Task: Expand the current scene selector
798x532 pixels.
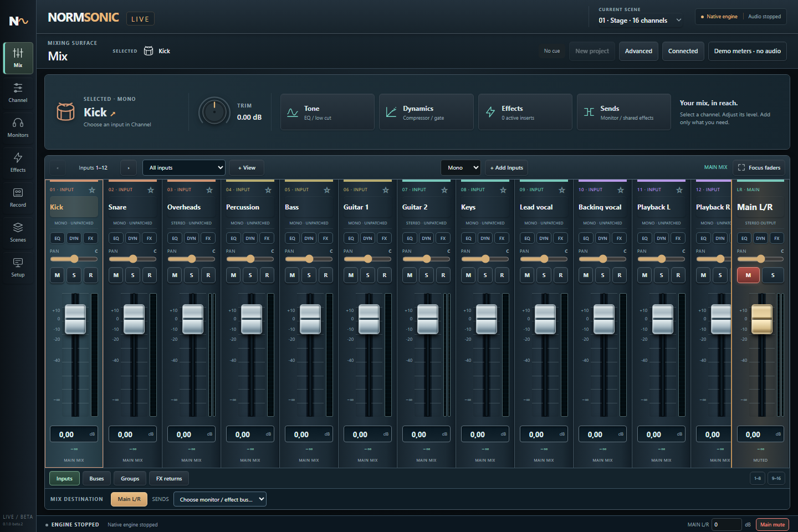Action: coord(641,21)
